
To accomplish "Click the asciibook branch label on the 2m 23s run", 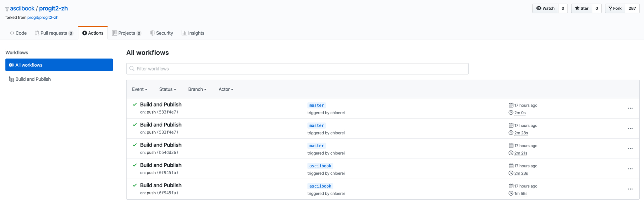I will [x=320, y=166].
